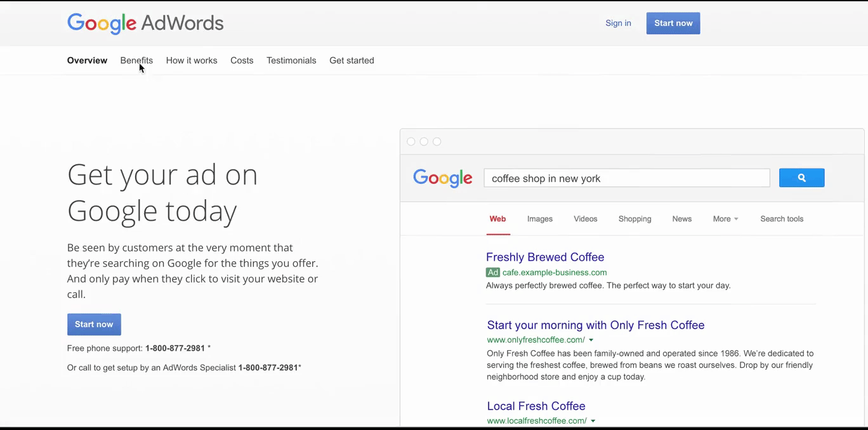Viewport: 868px width, 430px height.
Task: Click the Sign in link
Action: click(x=618, y=23)
